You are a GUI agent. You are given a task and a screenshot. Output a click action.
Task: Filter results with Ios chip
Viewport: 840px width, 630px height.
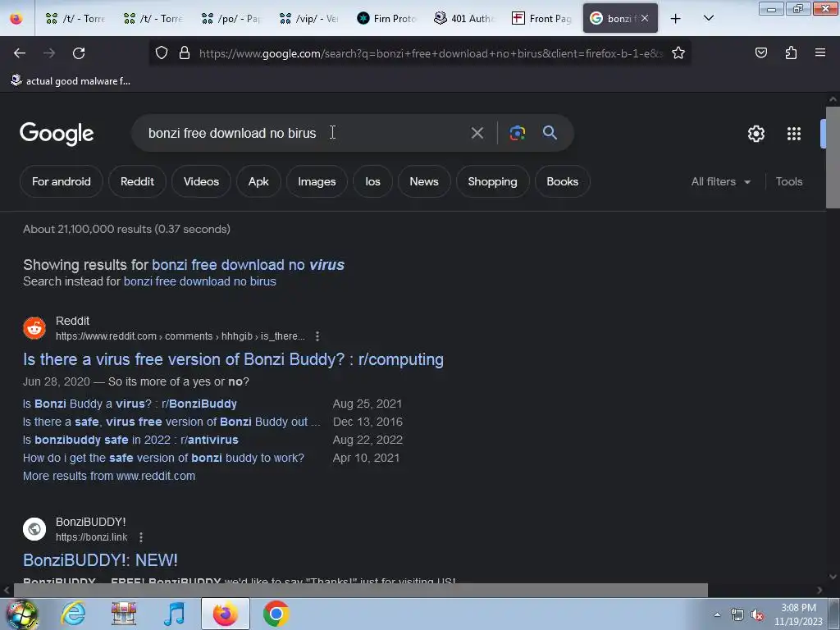(373, 181)
